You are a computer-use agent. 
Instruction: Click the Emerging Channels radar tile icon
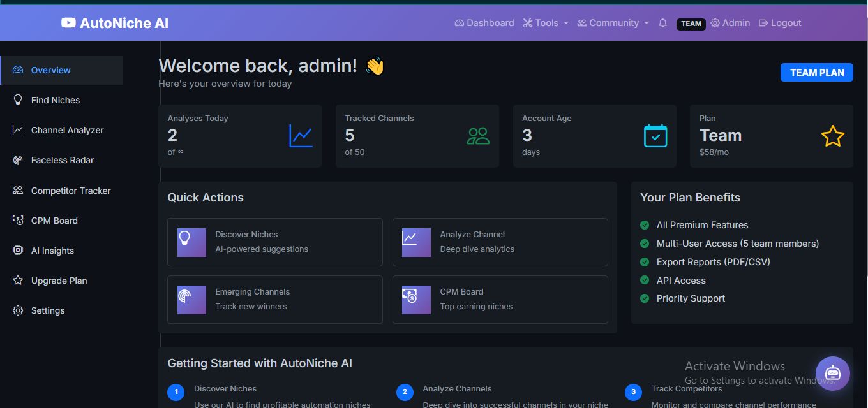pyautogui.click(x=191, y=300)
